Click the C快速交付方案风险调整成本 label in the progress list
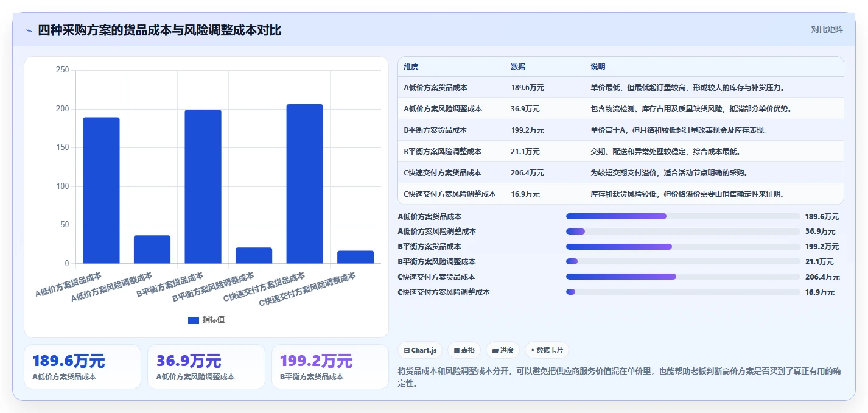This screenshot has width=868, height=413. (444, 292)
